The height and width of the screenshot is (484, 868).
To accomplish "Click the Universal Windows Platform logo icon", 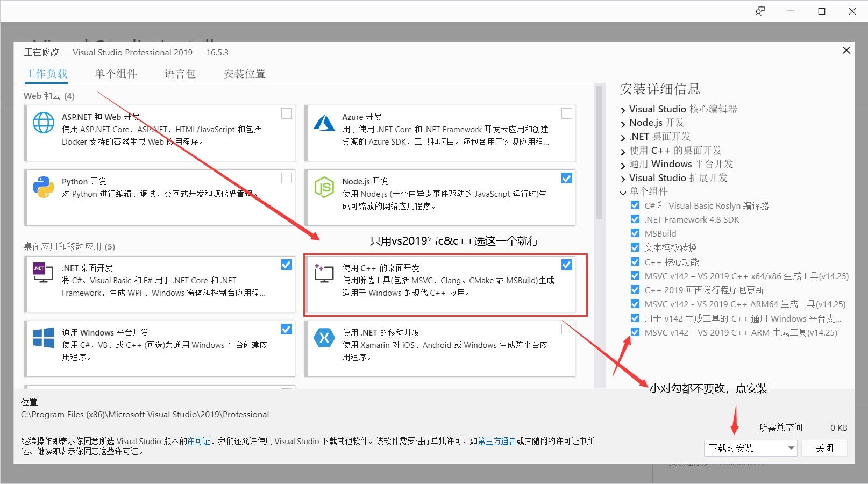I will point(44,338).
